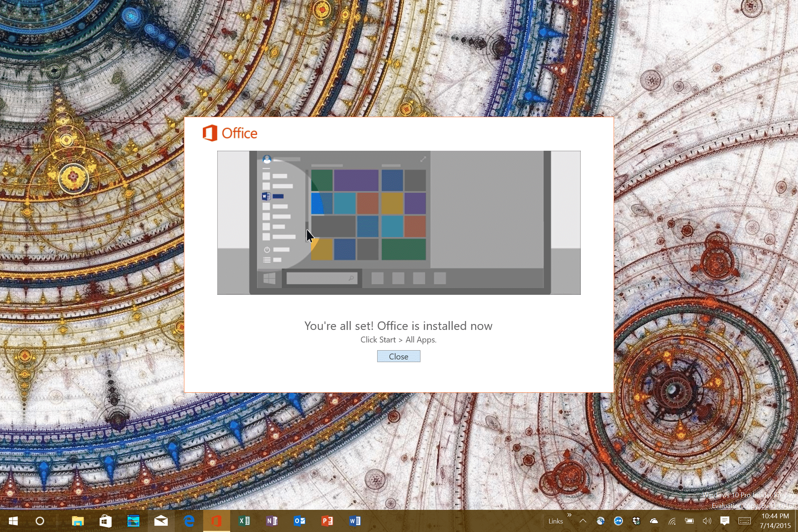The width and height of the screenshot is (798, 532).
Task: Click the Office installation preview image
Action: pyautogui.click(x=398, y=222)
